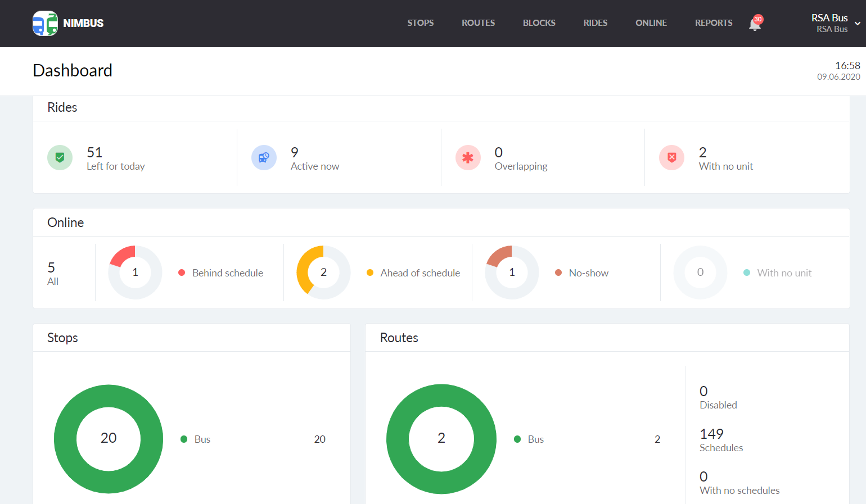
Task: Click the green shield icon for rides left today
Action: coord(60,158)
